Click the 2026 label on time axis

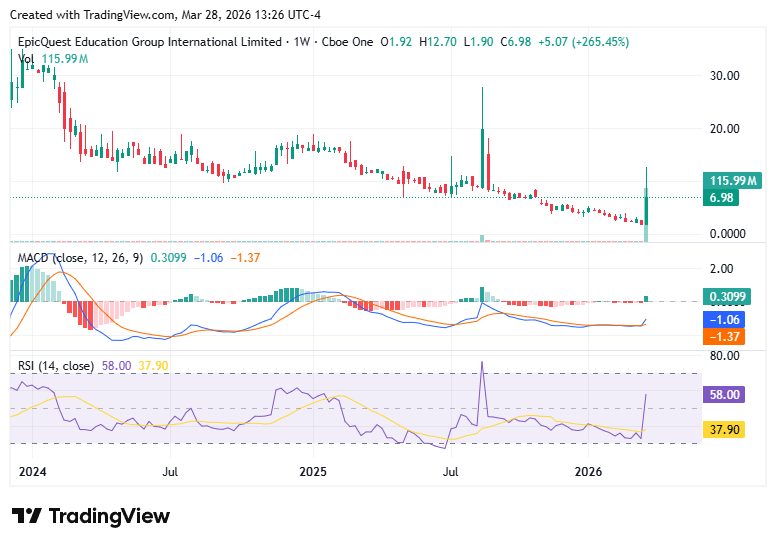click(x=589, y=470)
